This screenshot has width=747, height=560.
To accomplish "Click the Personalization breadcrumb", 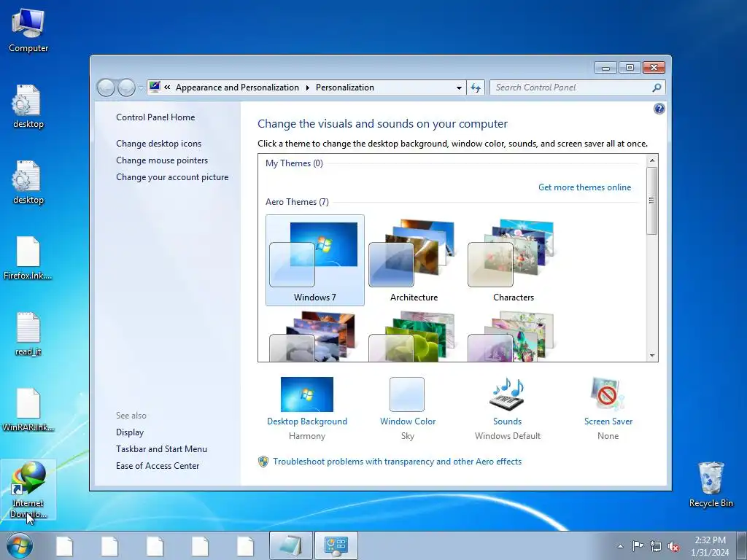I will point(345,87).
